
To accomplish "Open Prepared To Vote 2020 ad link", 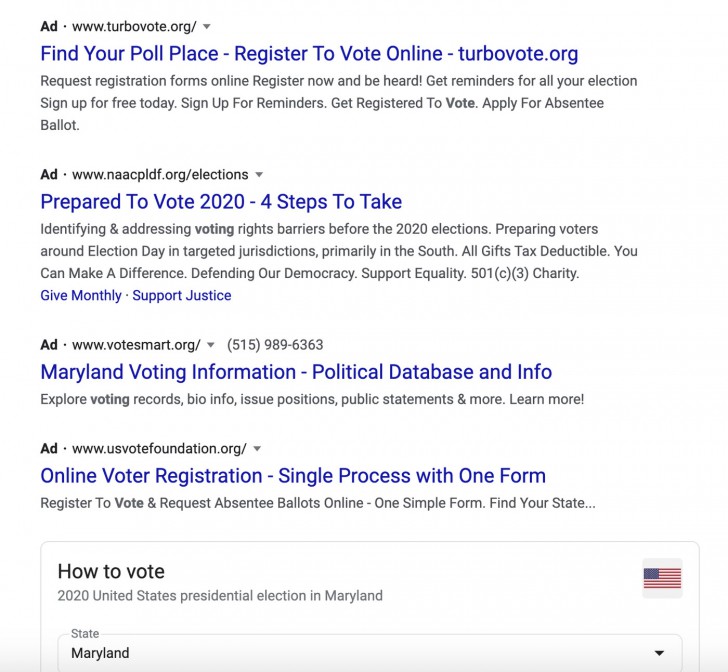I will [x=221, y=201].
